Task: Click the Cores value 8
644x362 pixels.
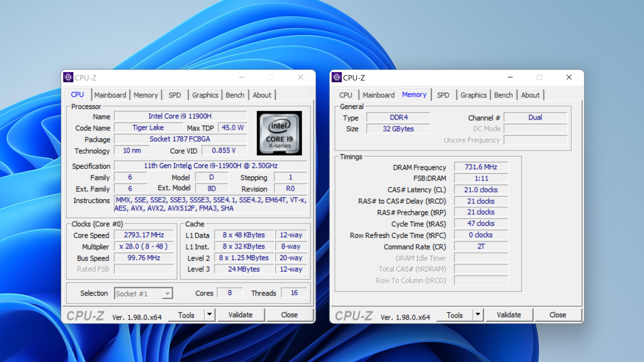Action: [230, 293]
